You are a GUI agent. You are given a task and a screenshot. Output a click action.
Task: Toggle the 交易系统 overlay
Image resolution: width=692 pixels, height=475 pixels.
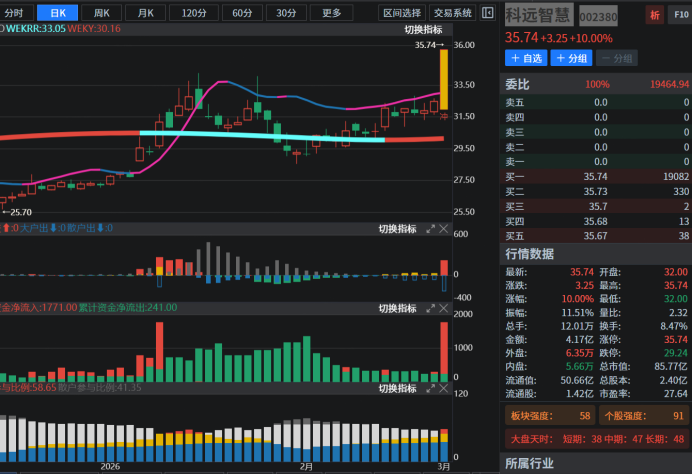[x=452, y=13]
